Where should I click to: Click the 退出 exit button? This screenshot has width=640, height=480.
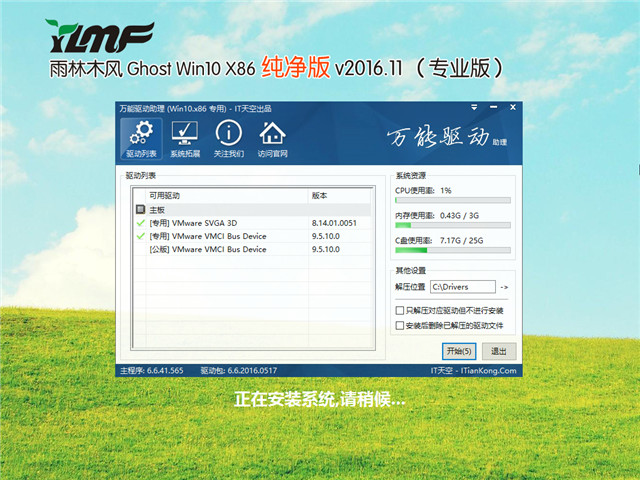[x=497, y=351]
